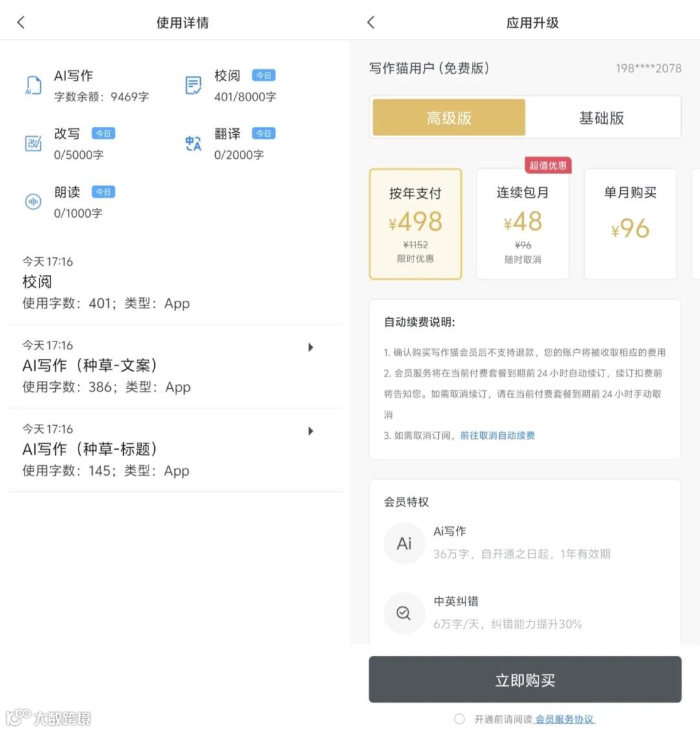Viewport: 700px width, 731px height.
Task: Tap 使用字数：386 record detail
Action: pos(106,387)
